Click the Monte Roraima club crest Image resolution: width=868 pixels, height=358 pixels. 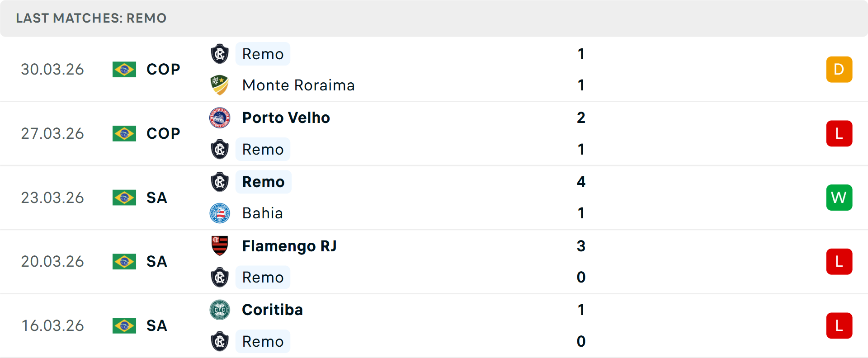coord(220,85)
